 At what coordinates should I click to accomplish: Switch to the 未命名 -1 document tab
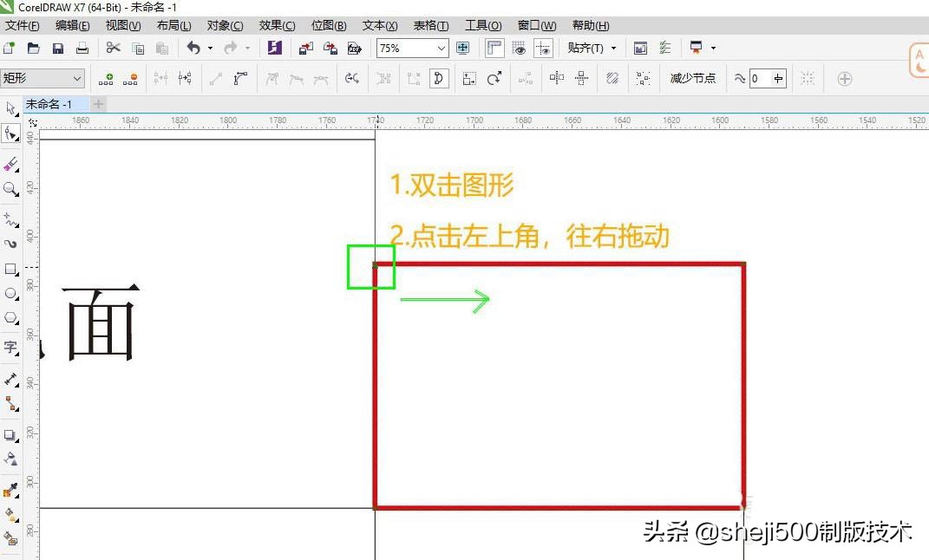pyautogui.click(x=56, y=104)
